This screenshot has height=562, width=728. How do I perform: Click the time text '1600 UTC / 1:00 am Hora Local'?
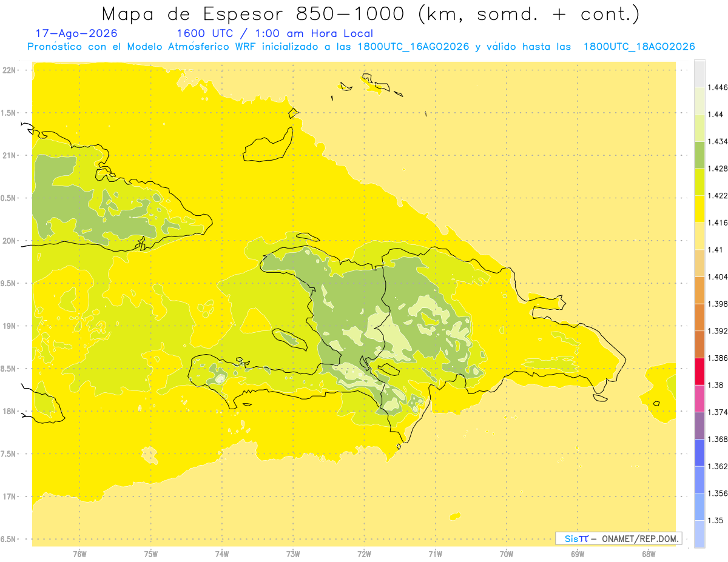274,33
